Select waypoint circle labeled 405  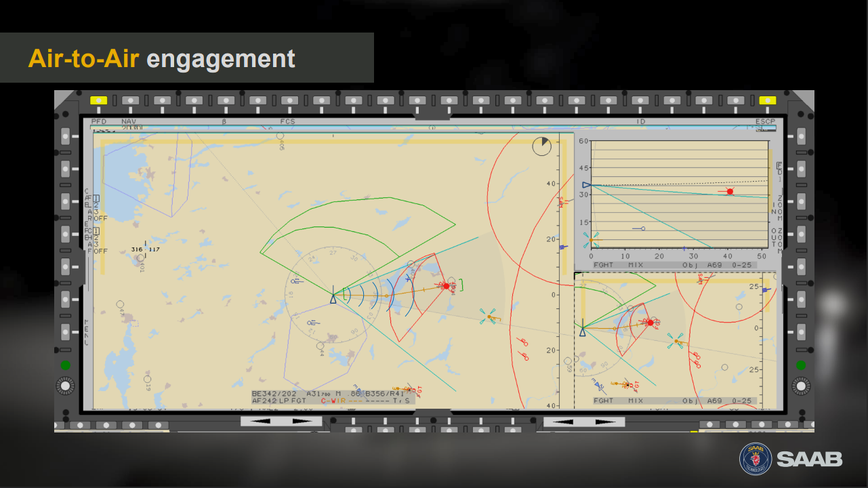tap(280, 136)
